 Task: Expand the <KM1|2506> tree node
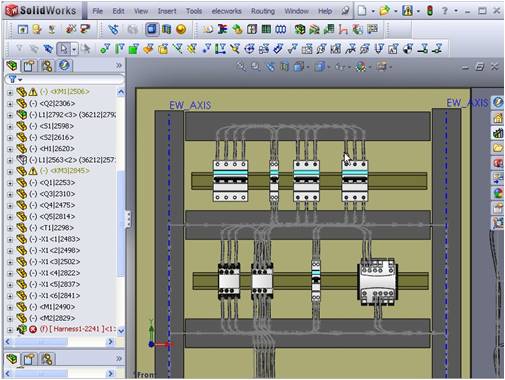10,92
